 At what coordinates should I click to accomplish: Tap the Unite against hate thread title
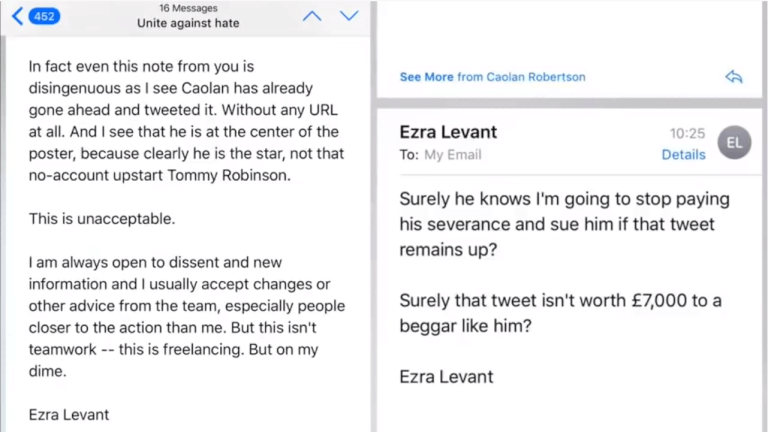click(x=188, y=23)
